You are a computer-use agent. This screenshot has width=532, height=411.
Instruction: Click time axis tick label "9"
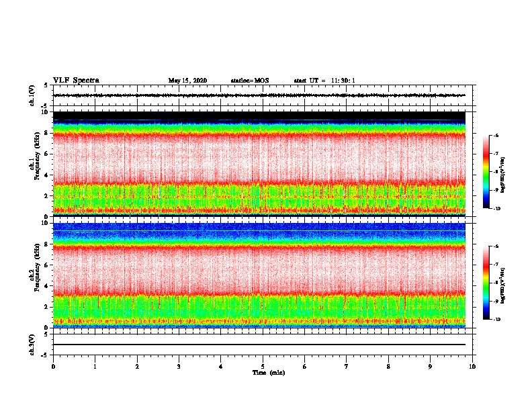click(x=430, y=366)
